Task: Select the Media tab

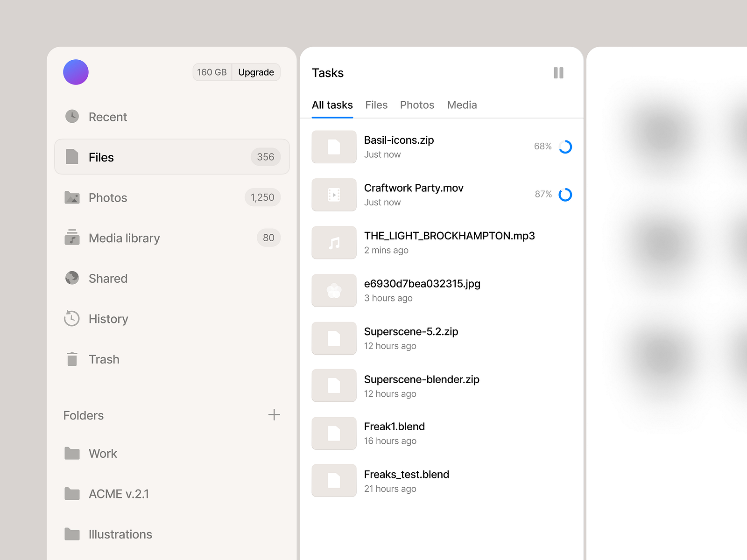Action: pyautogui.click(x=462, y=105)
